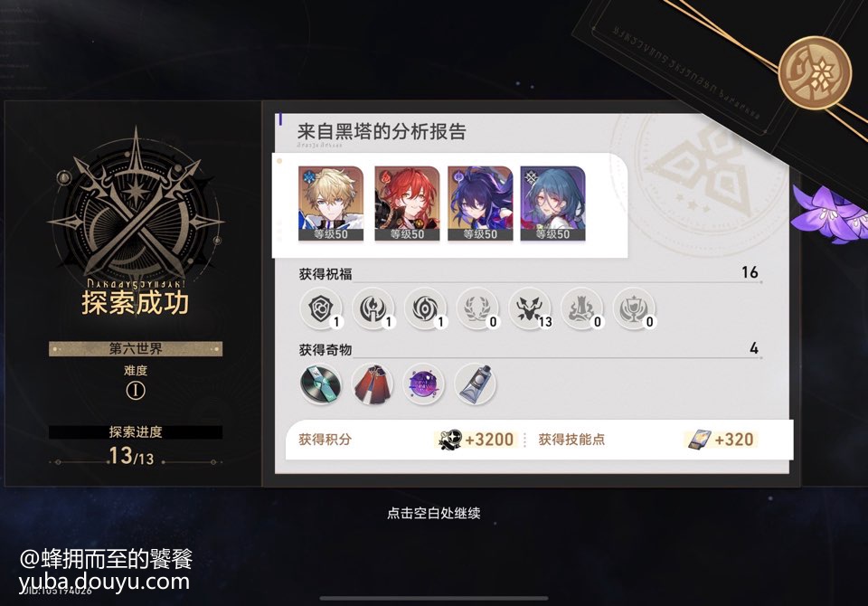Select the teal-haired Natasha character portrait
Screen dimensions: 868x606
point(552,204)
